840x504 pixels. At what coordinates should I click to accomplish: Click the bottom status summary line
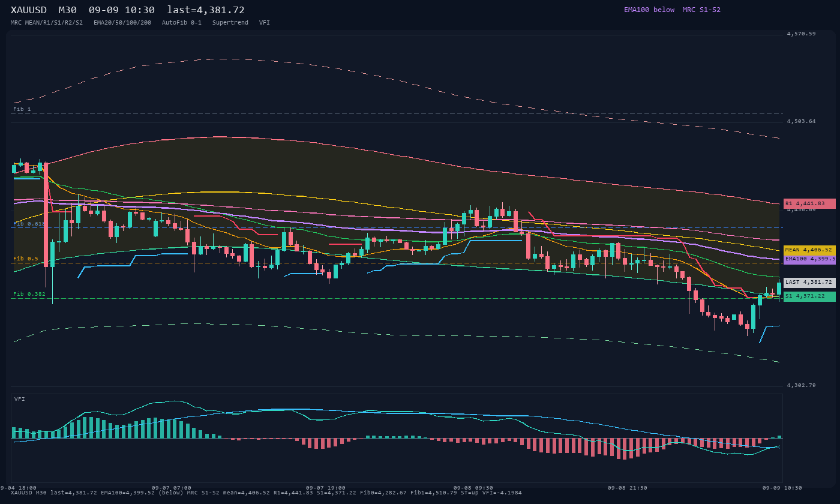tap(266, 493)
